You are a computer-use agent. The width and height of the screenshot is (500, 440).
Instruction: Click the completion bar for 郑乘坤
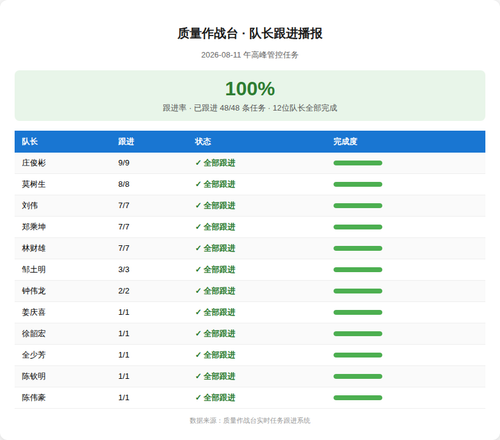pyautogui.click(x=358, y=227)
